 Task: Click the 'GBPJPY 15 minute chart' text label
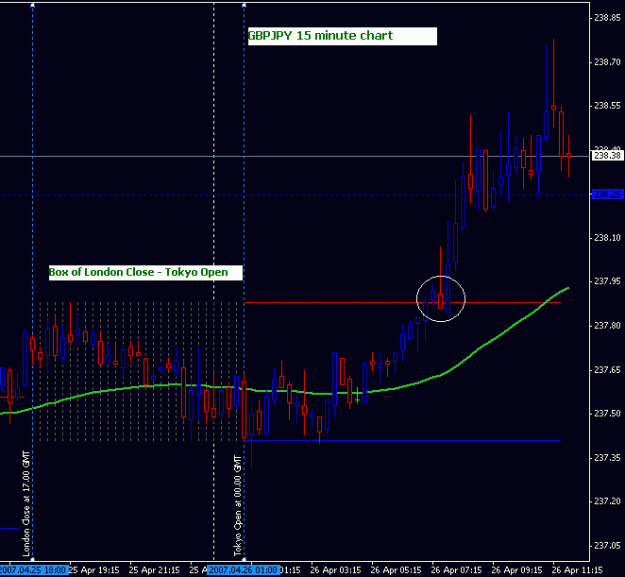[x=320, y=36]
